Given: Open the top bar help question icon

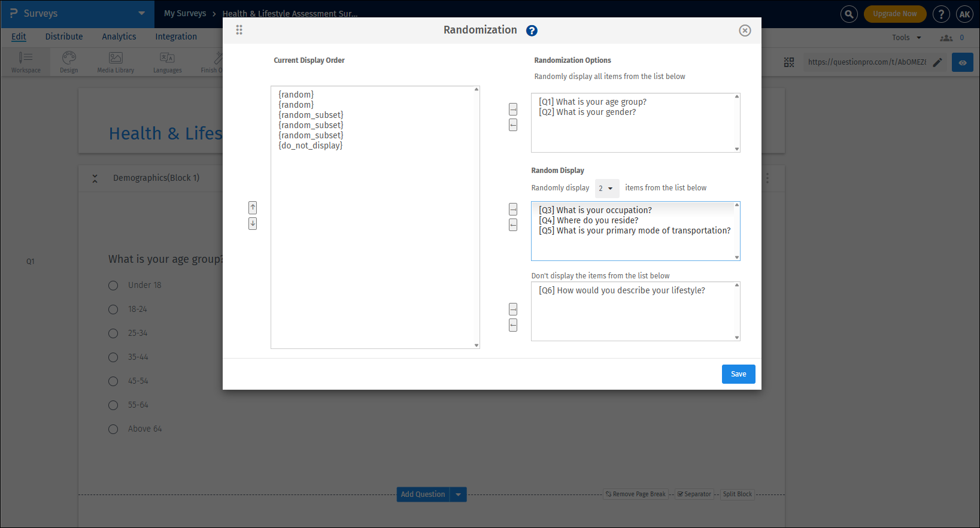Looking at the screenshot, I should tap(941, 14).
